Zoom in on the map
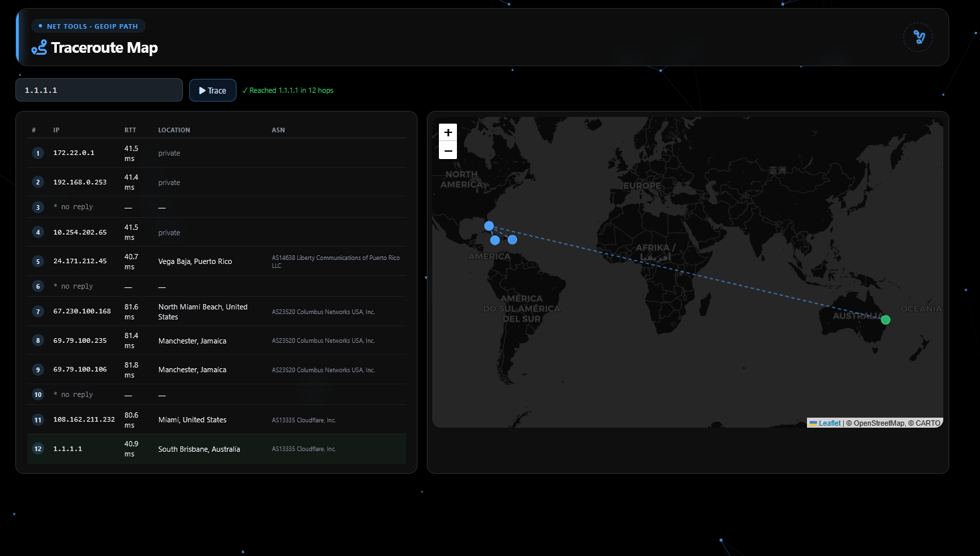This screenshot has height=556, width=980. click(448, 132)
